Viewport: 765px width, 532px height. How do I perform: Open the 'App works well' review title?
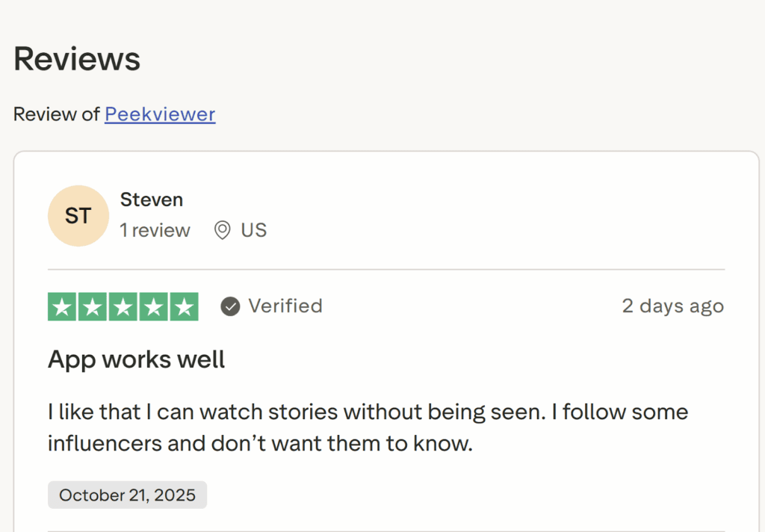coord(137,359)
